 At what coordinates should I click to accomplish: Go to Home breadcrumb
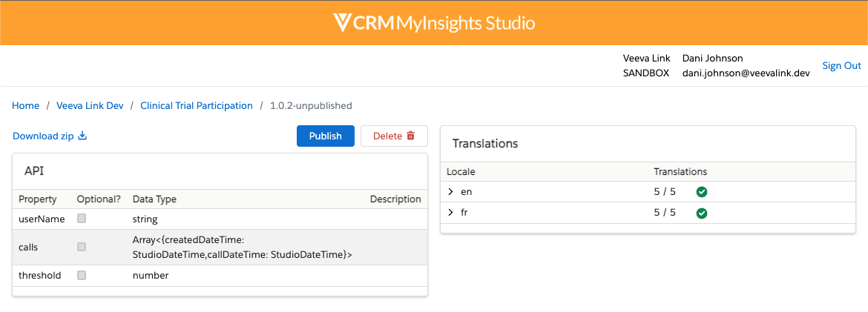(x=26, y=106)
